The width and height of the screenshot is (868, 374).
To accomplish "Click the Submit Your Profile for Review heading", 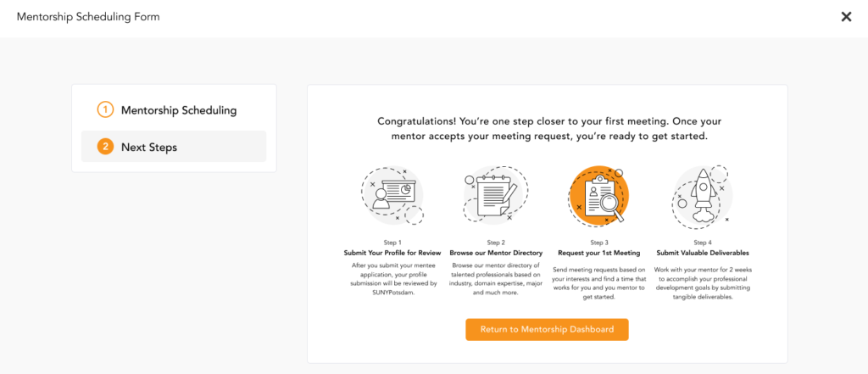I will tap(392, 253).
